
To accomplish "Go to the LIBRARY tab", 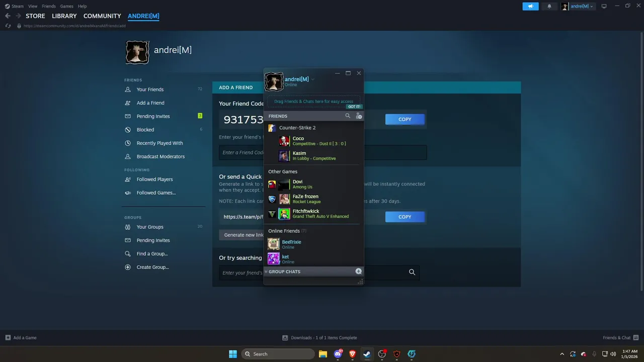I will tap(64, 16).
